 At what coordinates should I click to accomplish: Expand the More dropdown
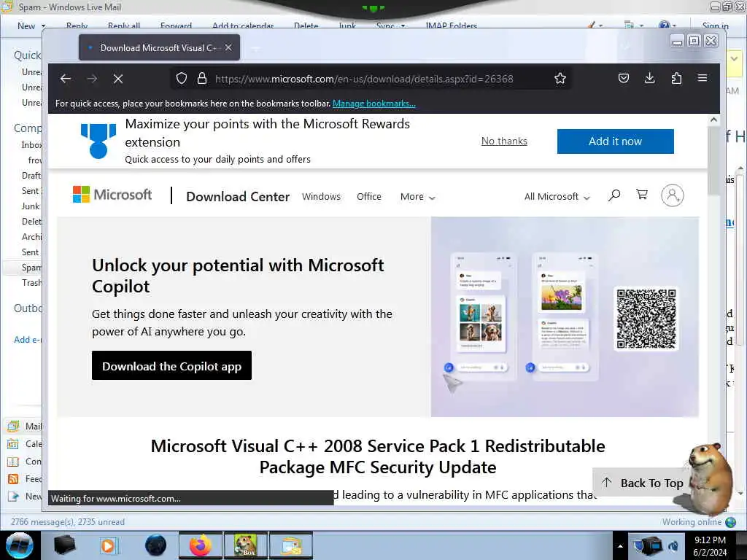coord(417,197)
